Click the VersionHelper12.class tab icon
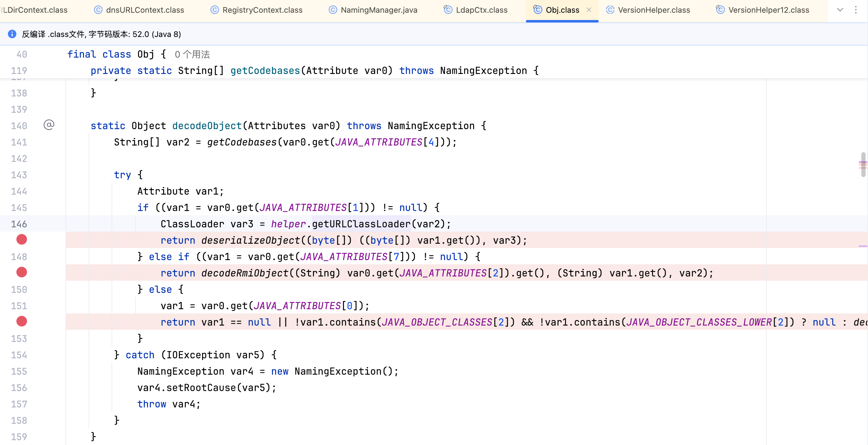Image resolution: width=868 pixels, height=445 pixels. coord(720,10)
